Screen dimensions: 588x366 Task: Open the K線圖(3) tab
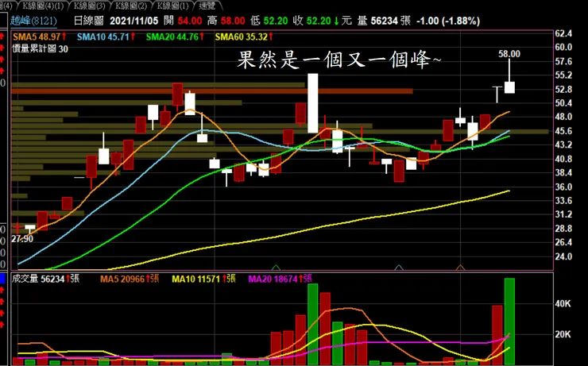pos(90,6)
